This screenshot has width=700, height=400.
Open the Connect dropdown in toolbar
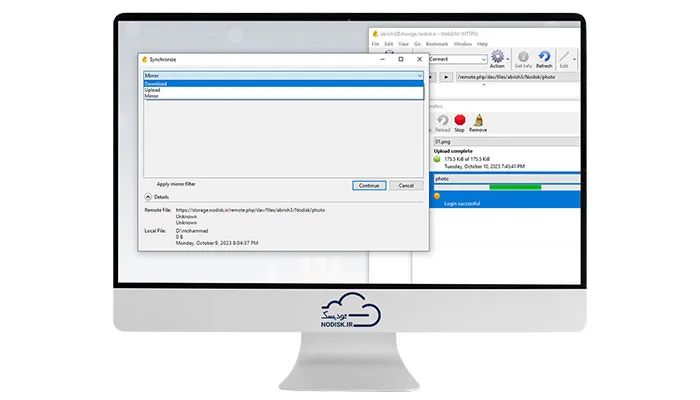(x=457, y=59)
